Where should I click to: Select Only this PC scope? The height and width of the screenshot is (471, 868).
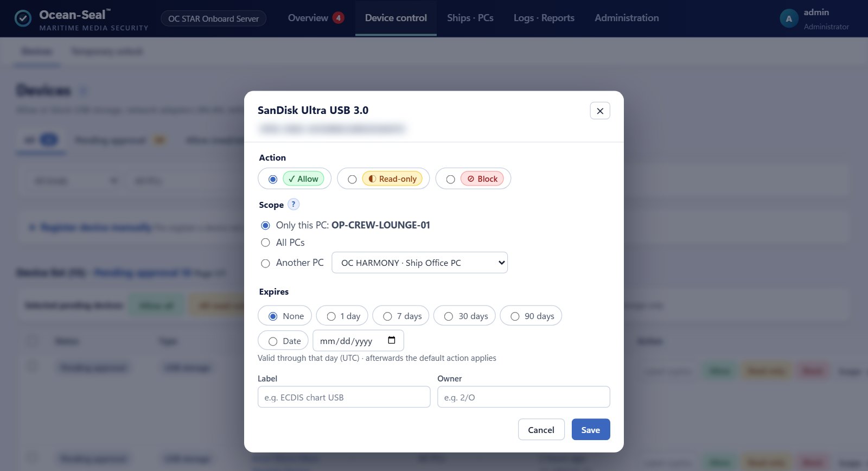[x=265, y=225]
